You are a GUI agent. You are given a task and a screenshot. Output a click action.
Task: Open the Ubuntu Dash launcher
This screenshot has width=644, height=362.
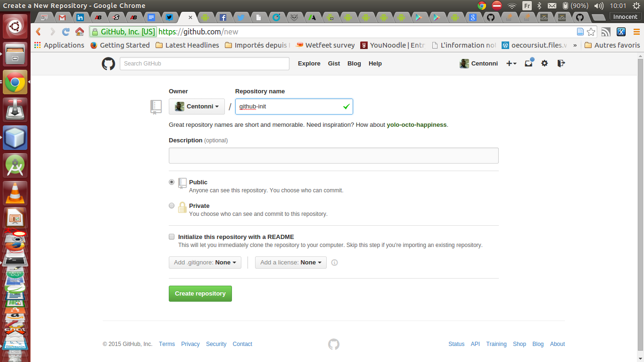(15, 27)
